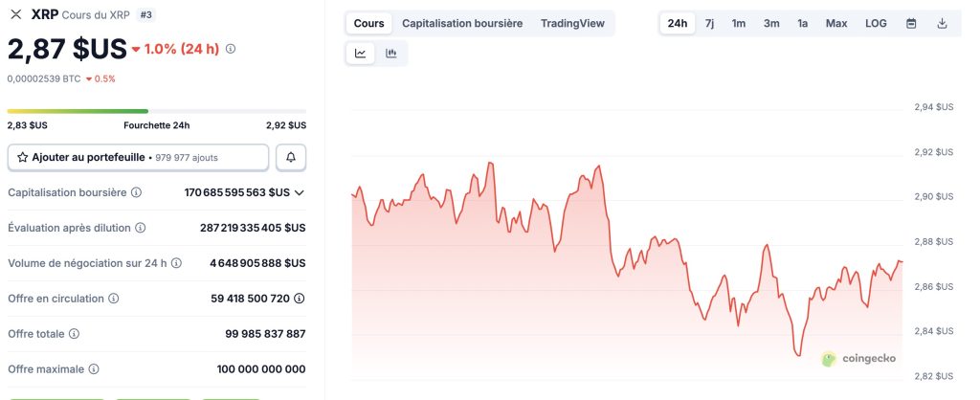Click info icon next to 24h change
980x400 pixels.
coord(231,49)
